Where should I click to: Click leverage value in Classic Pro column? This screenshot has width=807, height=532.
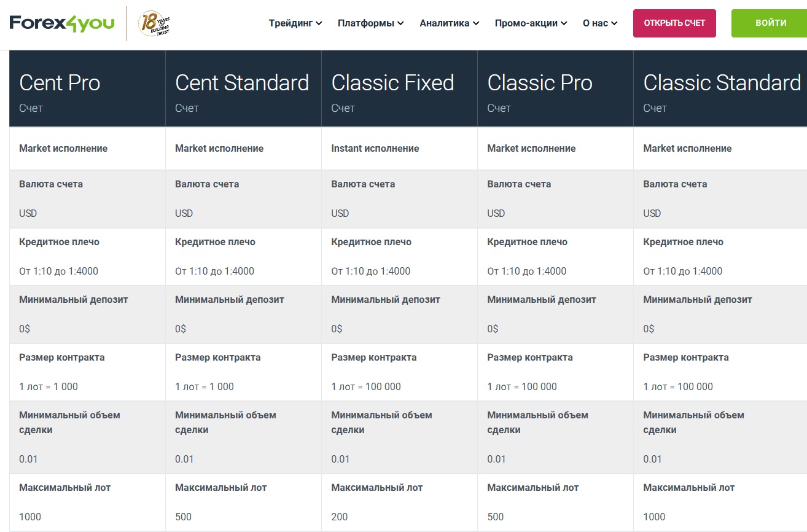526,271
